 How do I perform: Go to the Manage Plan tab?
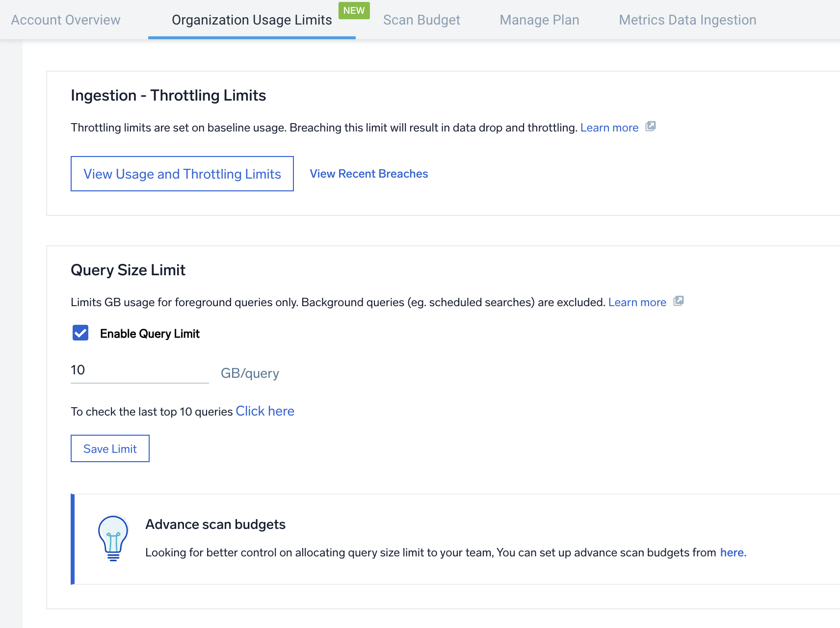click(539, 20)
